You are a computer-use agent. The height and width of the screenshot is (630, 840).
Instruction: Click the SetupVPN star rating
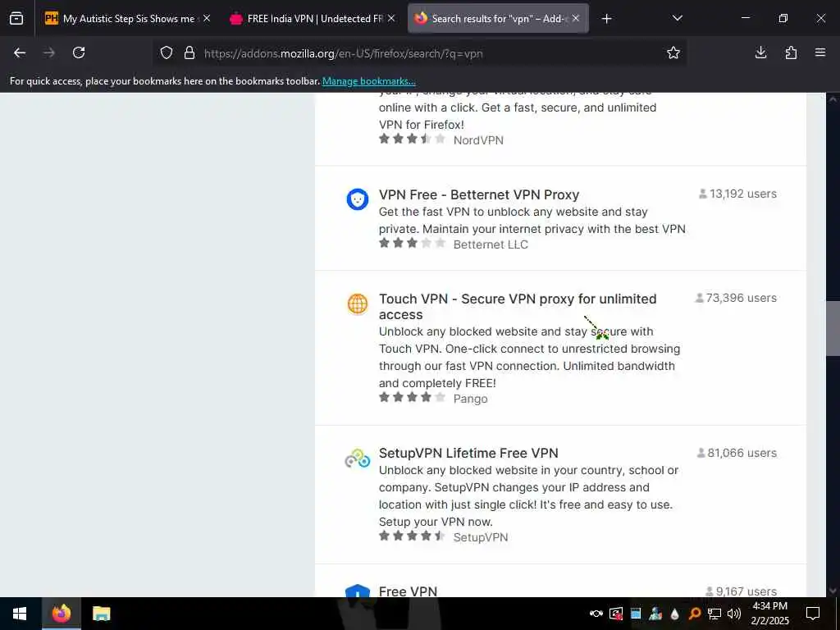coord(412,536)
